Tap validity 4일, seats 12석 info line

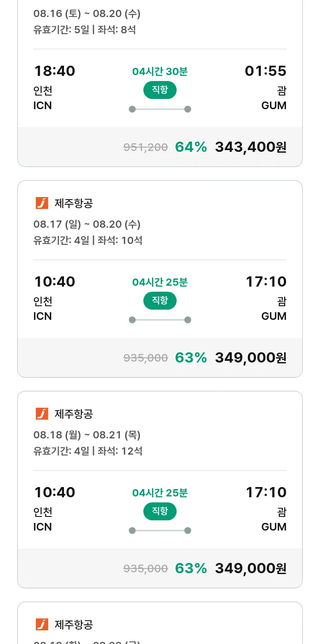click(88, 451)
